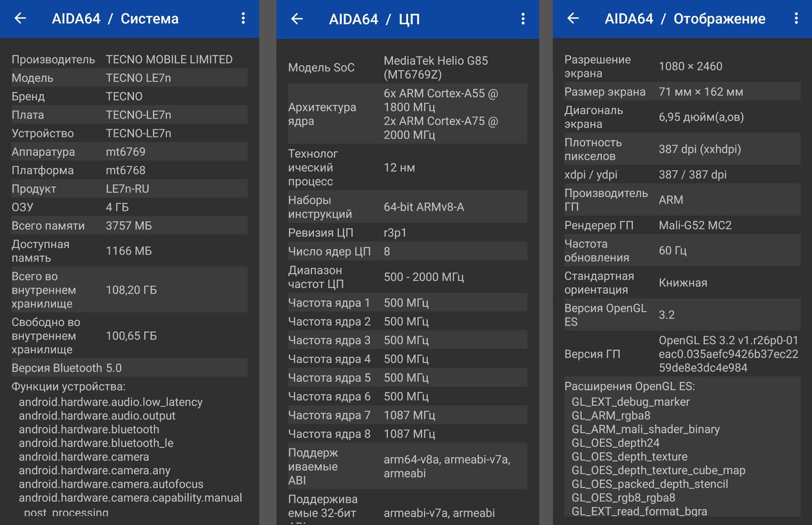812x525 pixels.
Task: Select the Модель SoC MediaTek Helio G85 row
Action: pos(407,67)
